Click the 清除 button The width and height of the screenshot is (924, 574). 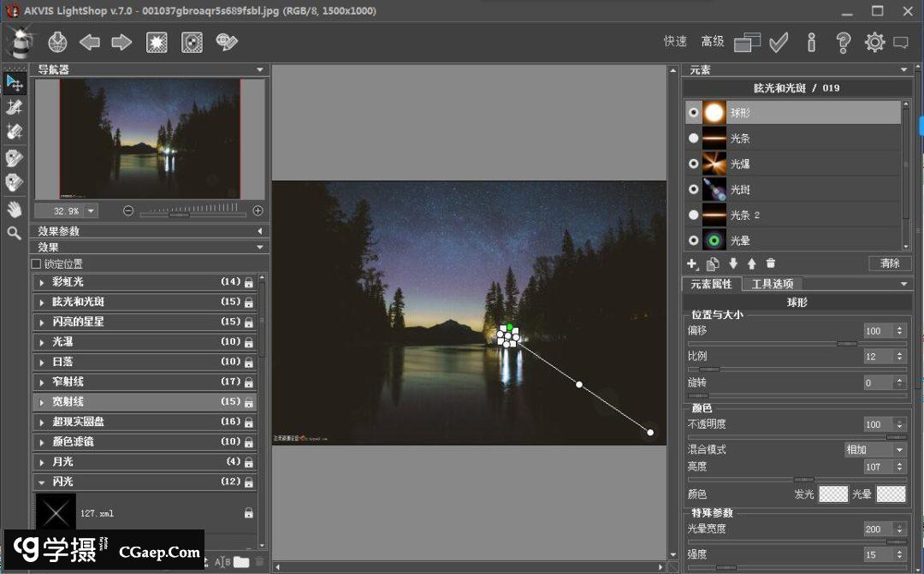click(x=890, y=263)
